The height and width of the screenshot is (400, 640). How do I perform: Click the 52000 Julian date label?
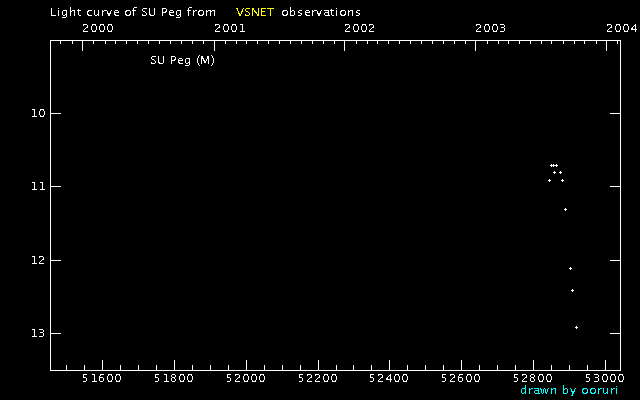click(x=246, y=378)
